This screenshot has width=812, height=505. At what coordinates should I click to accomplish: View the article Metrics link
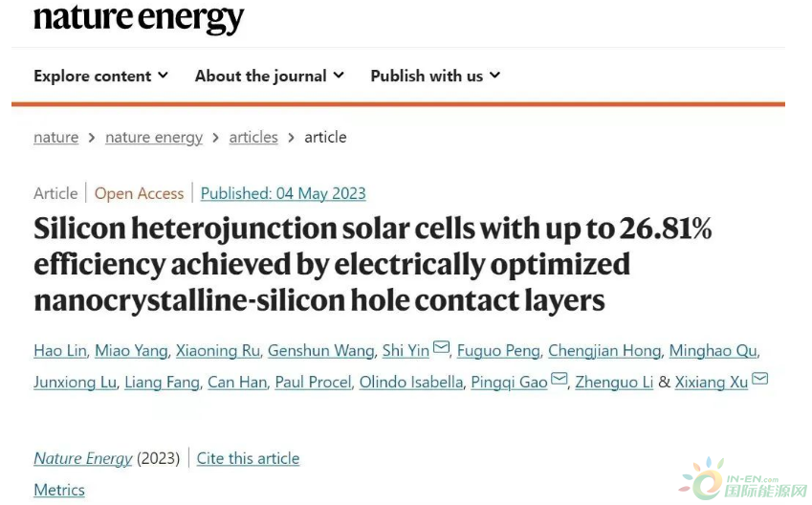click(59, 490)
